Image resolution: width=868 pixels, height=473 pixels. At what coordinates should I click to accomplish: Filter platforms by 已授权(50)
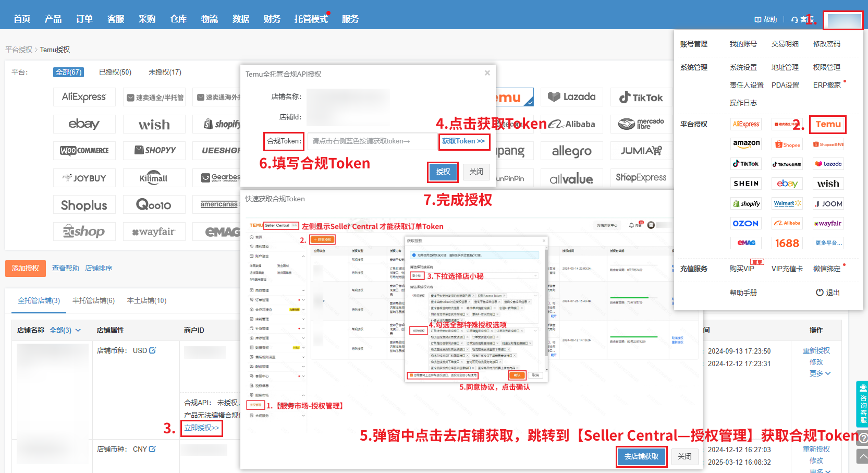point(115,72)
